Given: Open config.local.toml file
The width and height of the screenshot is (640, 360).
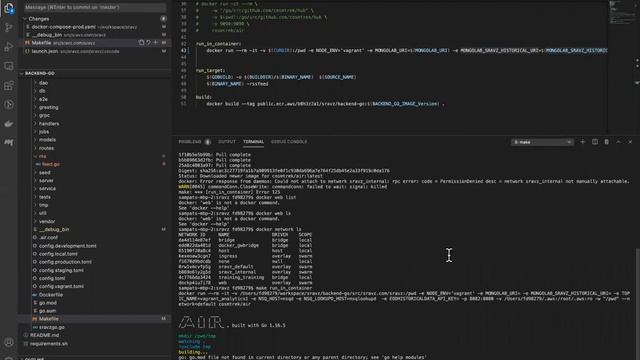Looking at the screenshot, I should pos(58,254).
